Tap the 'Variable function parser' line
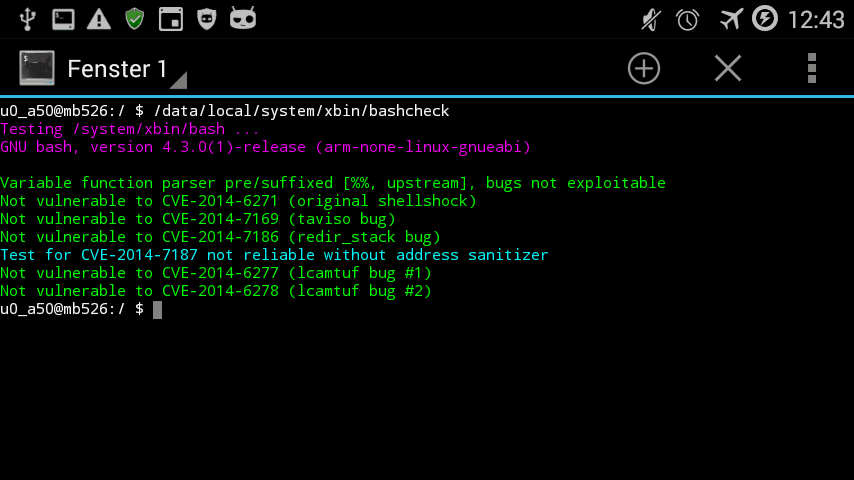854x480 pixels. click(x=333, y=183)
